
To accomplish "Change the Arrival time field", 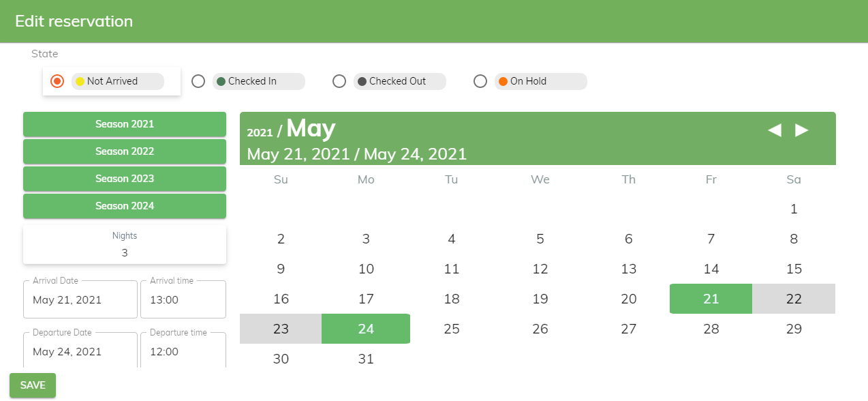I will (x=183, y=300).
